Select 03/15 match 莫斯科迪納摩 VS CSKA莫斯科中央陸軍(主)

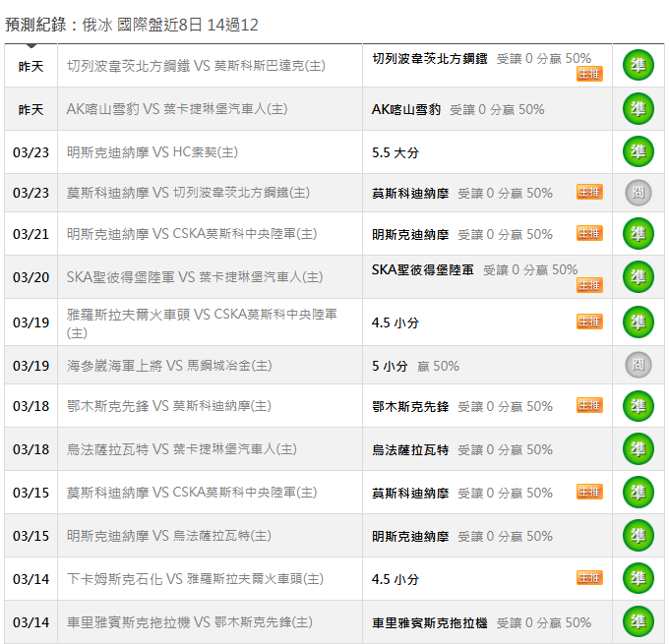click(x=192, y=493)
